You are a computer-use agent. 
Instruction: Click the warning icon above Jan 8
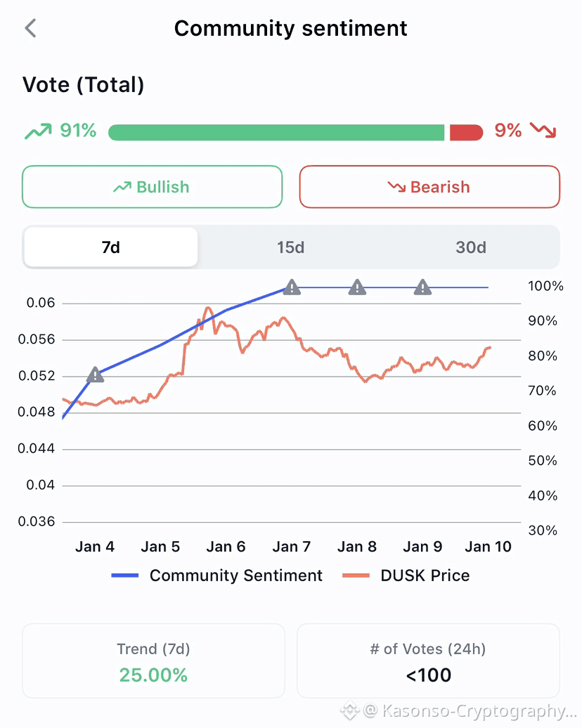(x=357, y=287)
